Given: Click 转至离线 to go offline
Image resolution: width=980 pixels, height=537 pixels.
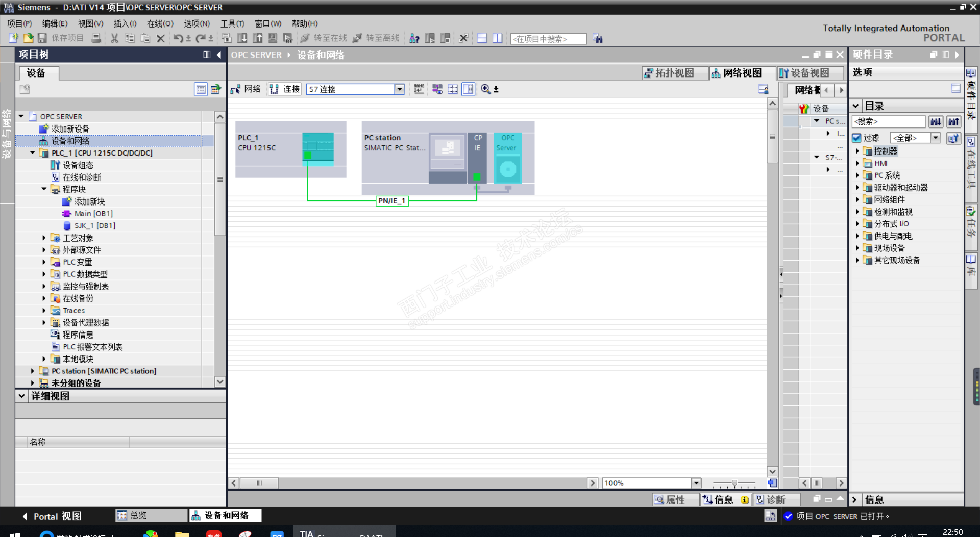Looking at the screenshot, I should 376,38.
